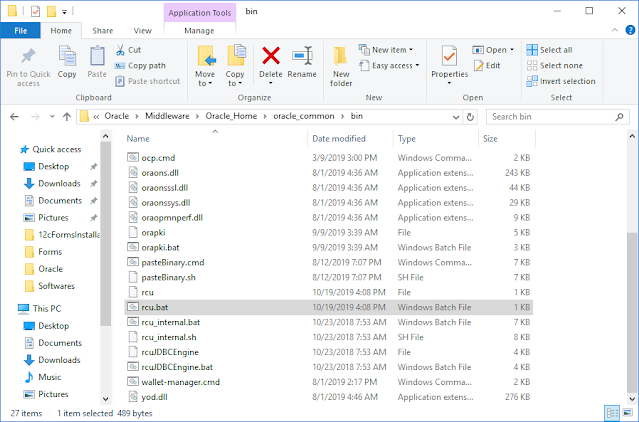Open Quick access in navigation pane

[51, 149]
